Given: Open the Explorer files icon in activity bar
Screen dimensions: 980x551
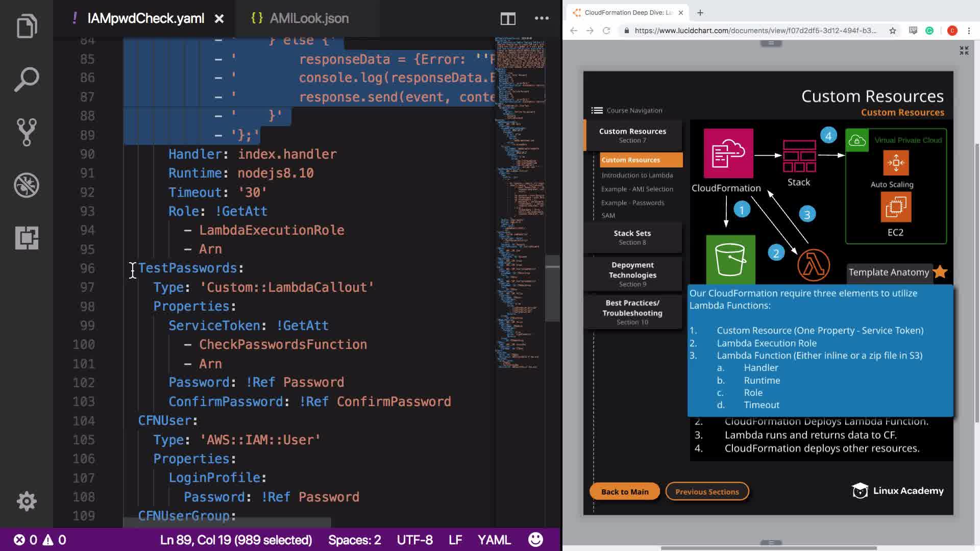Looking at the screenshot, I should pos(27,26).
